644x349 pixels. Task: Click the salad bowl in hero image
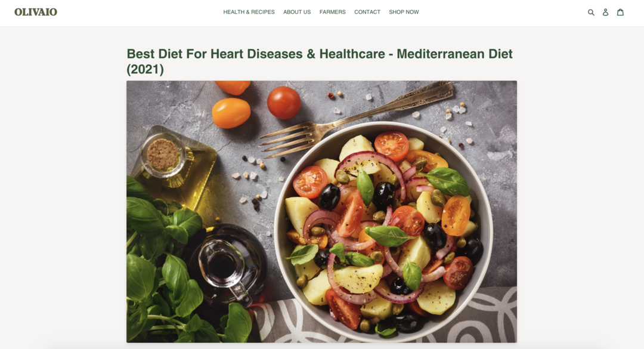pyautogui.click(x=383, y=232)
